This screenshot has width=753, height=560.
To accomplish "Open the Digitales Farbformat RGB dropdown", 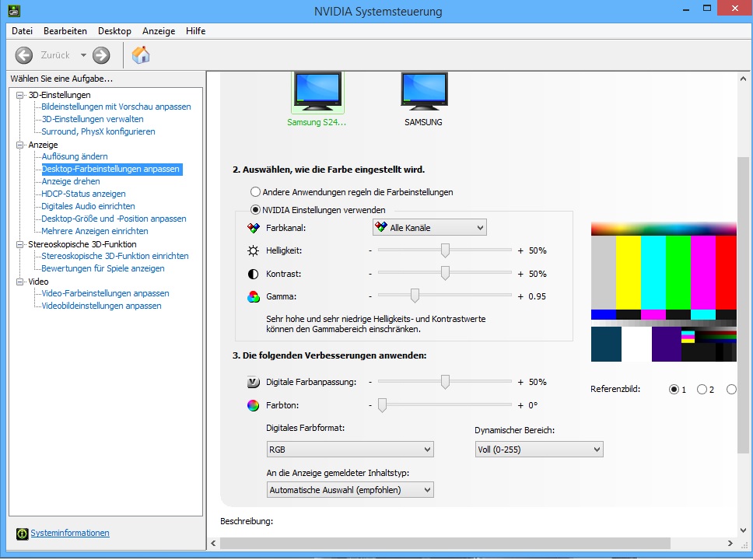I will coord(350,450).
